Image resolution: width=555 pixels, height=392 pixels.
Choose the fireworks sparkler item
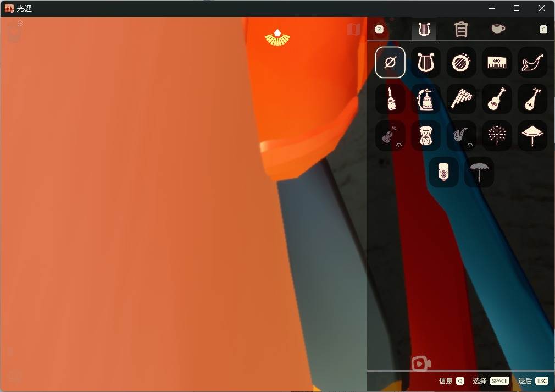(497, 135)
